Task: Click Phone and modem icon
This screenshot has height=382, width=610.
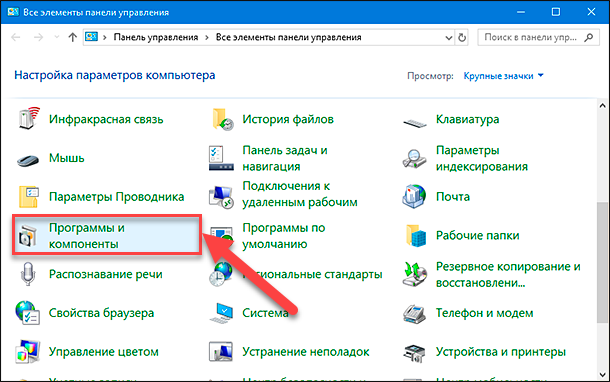Action: [x=414, y=314]
